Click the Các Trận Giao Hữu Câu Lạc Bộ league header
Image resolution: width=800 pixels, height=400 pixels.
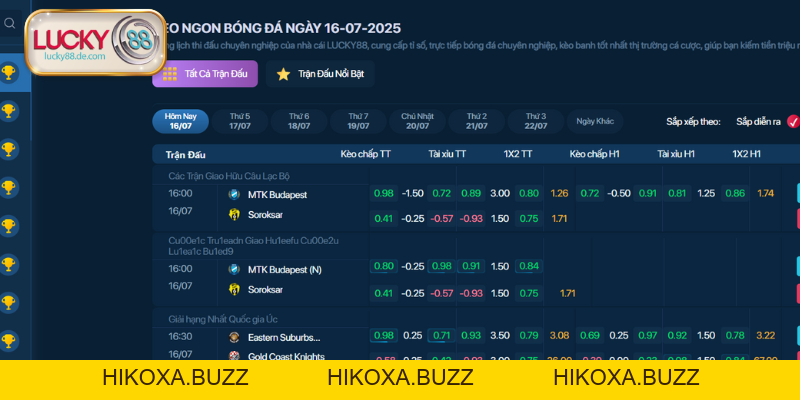click(x=229, y=176)
